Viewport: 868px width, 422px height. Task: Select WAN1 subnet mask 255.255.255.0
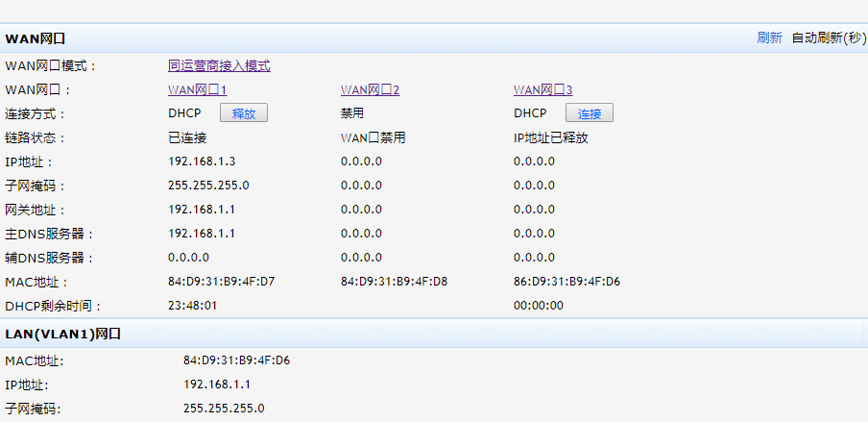pos(208,186)
